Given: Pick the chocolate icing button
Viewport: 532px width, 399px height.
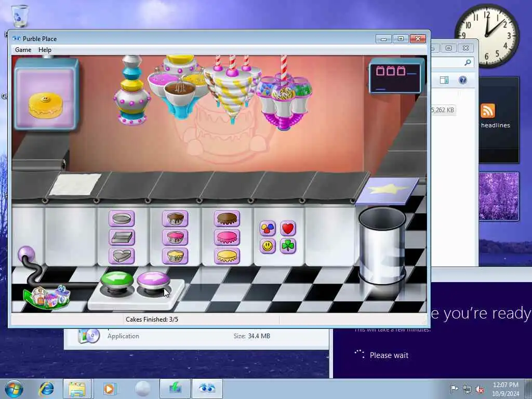Looking at the screenshot, I should [227, 219].
